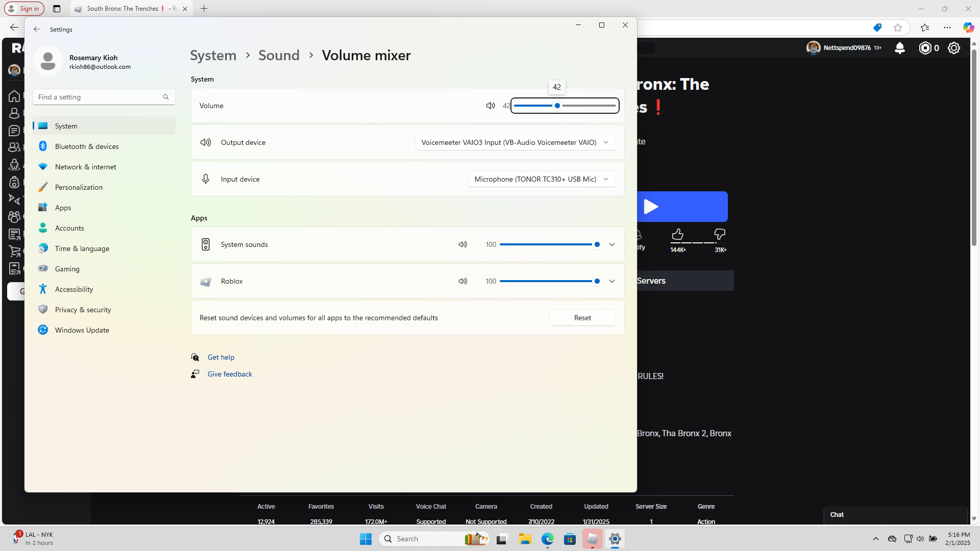Image resolution: width=980 pixels, height=551 pixels.
Task: Open the Input device dropdown
Action: point(542,179)
